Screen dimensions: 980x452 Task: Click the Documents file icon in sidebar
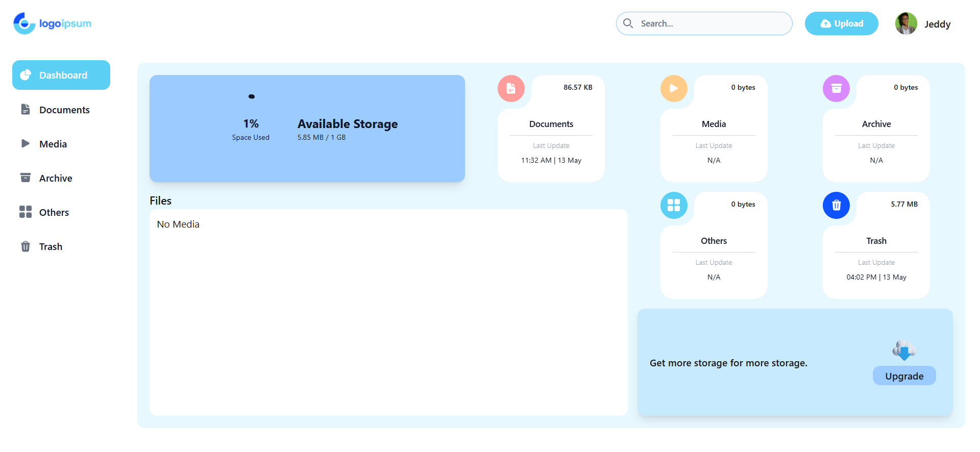click(x=26, y=109)
